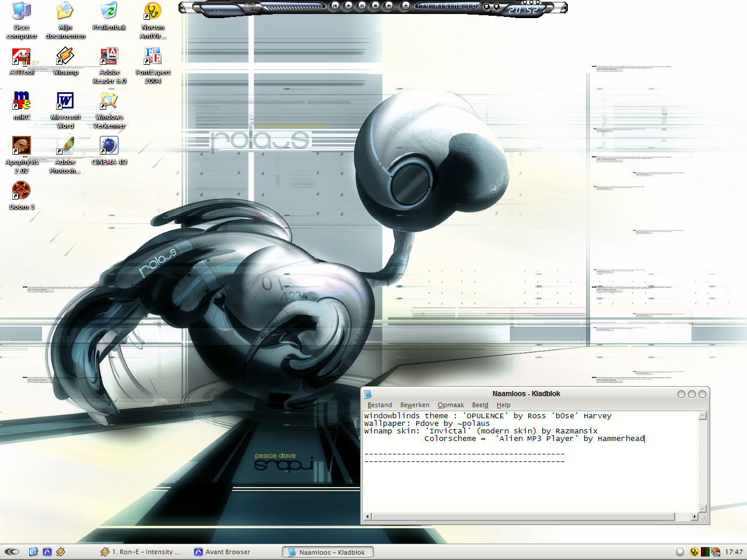Select the Prullenbak recycle bin icon
The width and height of the screenshot is (747, 560).
[109, 16]
